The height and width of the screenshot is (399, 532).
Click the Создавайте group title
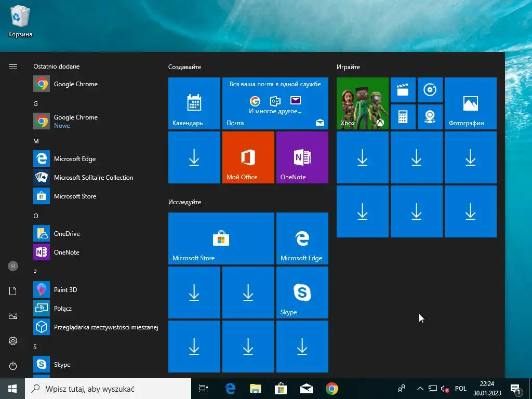tap(184, 67)
